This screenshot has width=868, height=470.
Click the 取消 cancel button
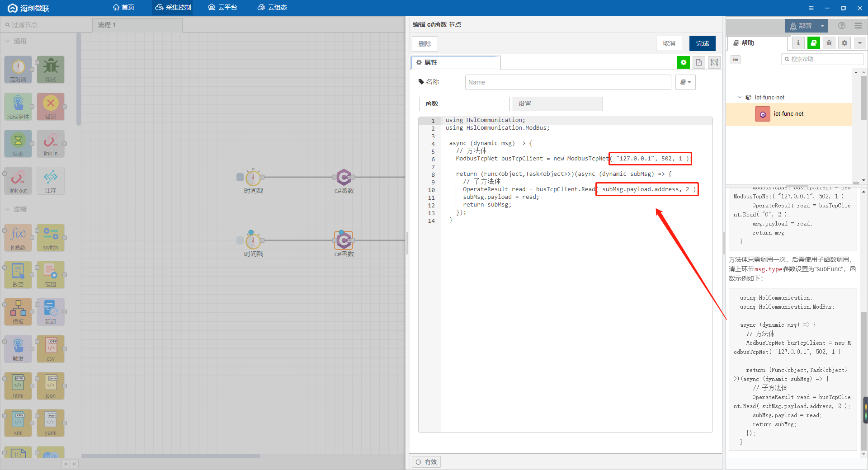point(669,43)
